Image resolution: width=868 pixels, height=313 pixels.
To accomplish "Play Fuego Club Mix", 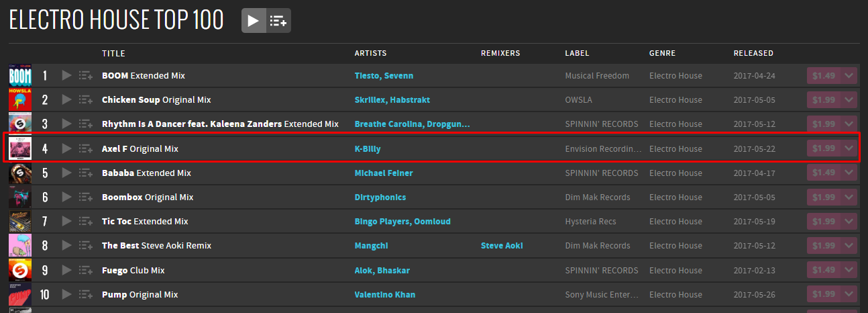I will [66, 270].
